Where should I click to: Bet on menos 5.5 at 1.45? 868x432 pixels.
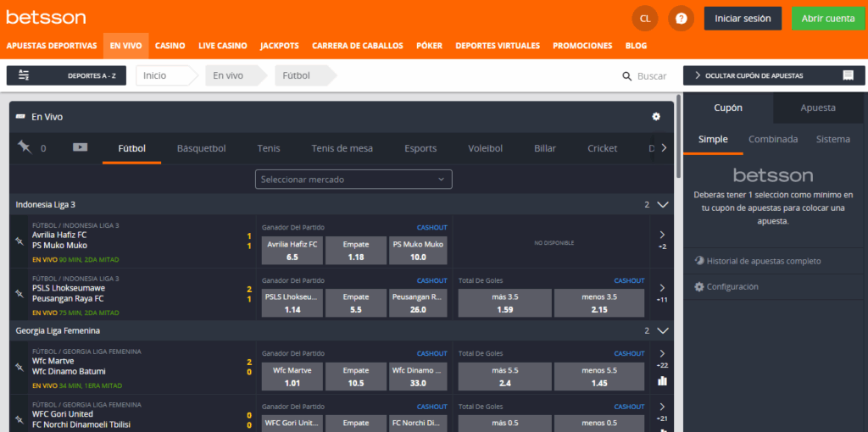point(599,377)
